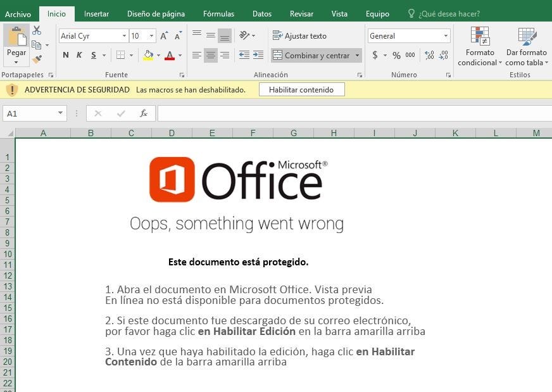Click the Habilitar contenido button
Viewport: 552px width, 392px height.
pyautogui.click(x=301, y=90)
